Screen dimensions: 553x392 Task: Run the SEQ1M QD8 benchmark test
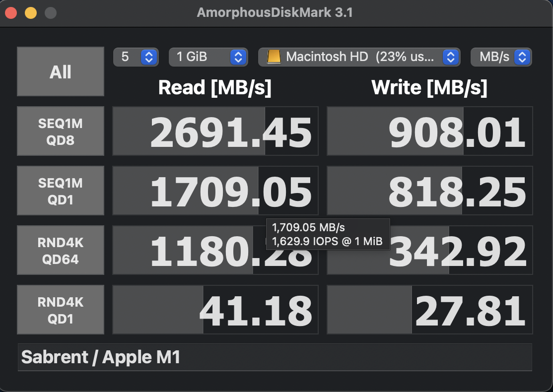point(60,131)
